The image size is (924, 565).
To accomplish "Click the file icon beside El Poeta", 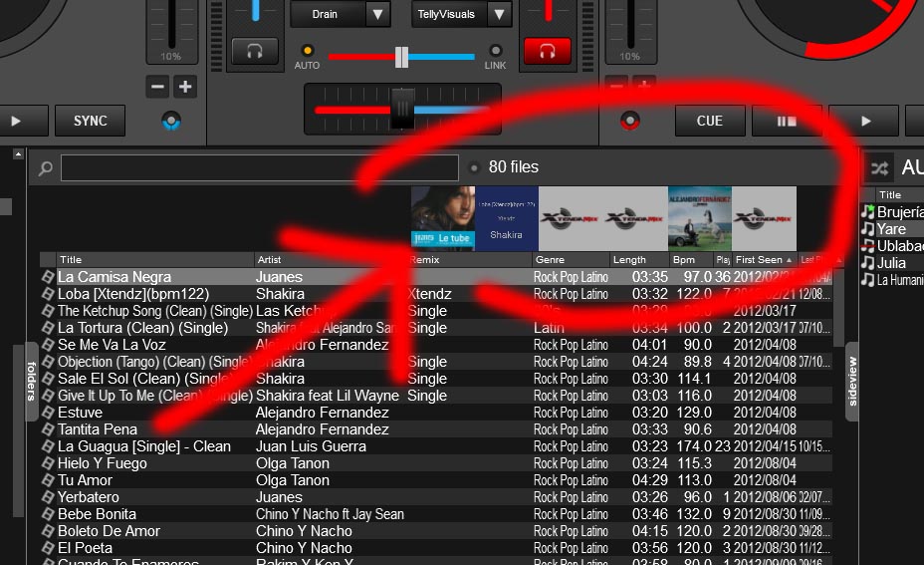I will (48, 548).
